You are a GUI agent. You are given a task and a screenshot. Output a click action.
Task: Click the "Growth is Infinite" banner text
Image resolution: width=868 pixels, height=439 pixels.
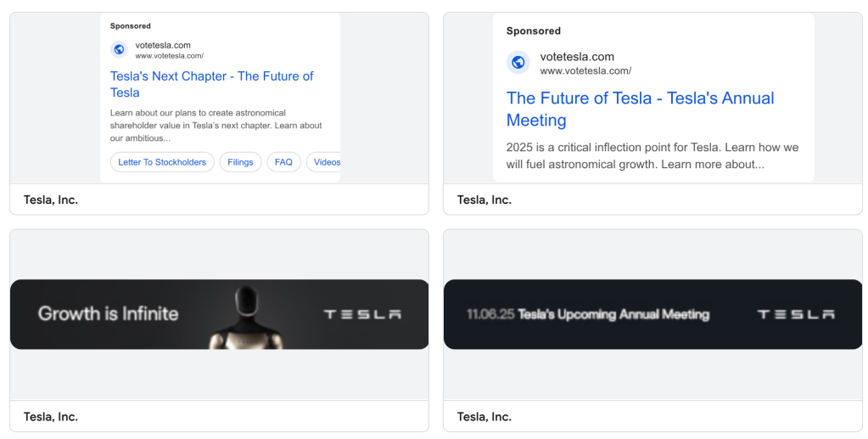tap(109, 313)
